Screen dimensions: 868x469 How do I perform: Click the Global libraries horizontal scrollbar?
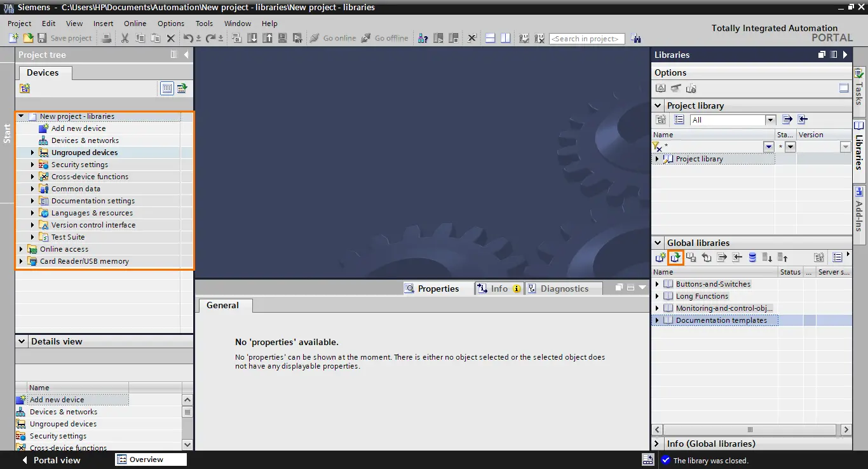tap(751, 430)
